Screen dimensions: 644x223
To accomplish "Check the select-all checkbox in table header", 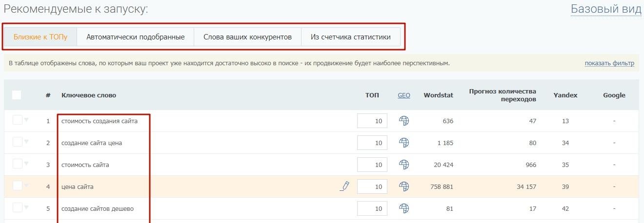I will click(17, 95).
